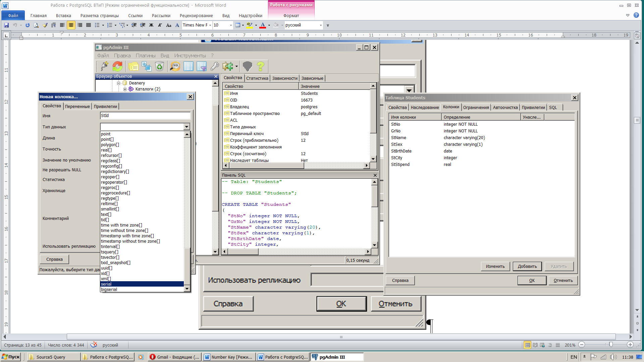Click the ruler tab selector box
This screenshot has height=362, width=644.
click(x=6, y=35)
